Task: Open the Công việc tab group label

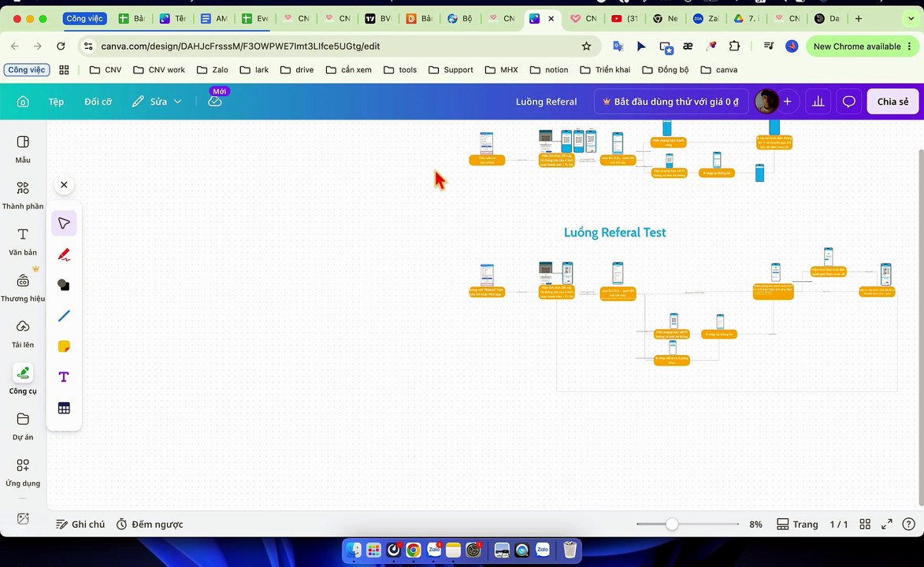Action: click(x=84, y=18)
